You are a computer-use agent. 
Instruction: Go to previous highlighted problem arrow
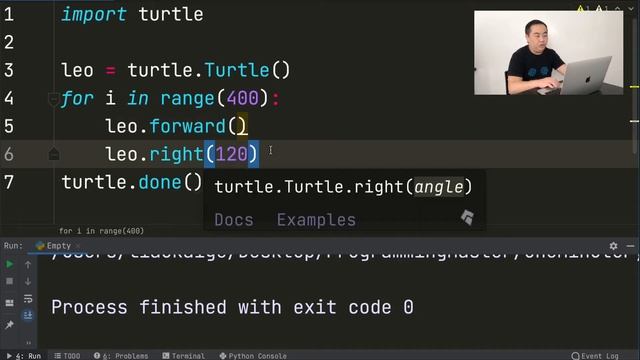(618, 9)
